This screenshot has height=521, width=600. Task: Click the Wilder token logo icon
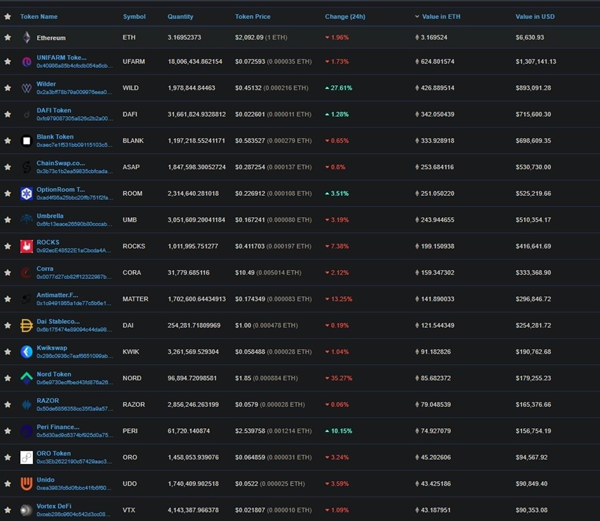(x=26, y=88)
